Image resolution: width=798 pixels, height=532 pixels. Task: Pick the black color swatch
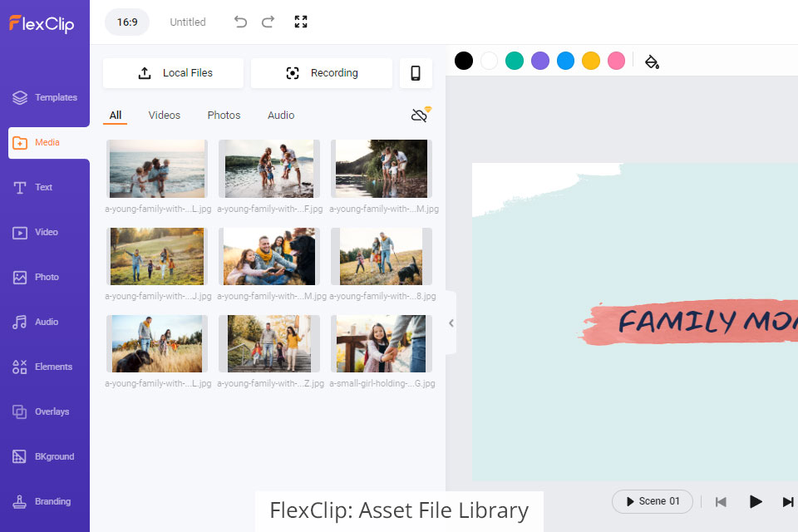tap(464, 61)
